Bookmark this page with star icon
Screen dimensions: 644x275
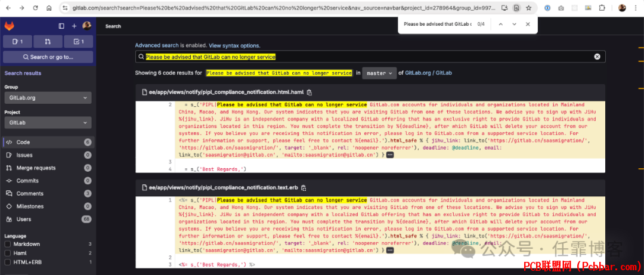528,8
